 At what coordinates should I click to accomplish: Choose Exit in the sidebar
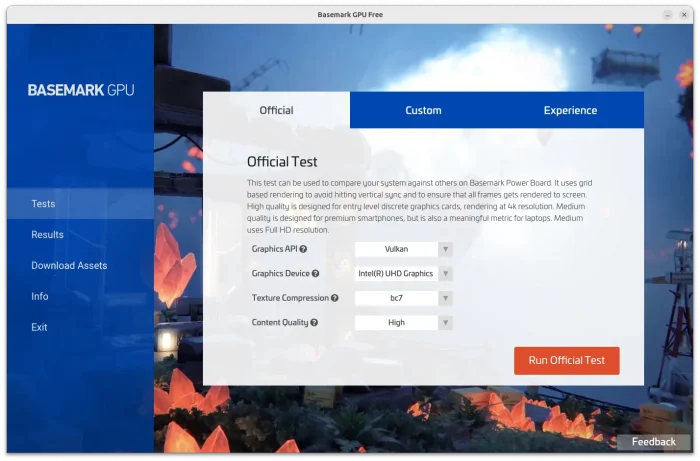click(80, 327)
